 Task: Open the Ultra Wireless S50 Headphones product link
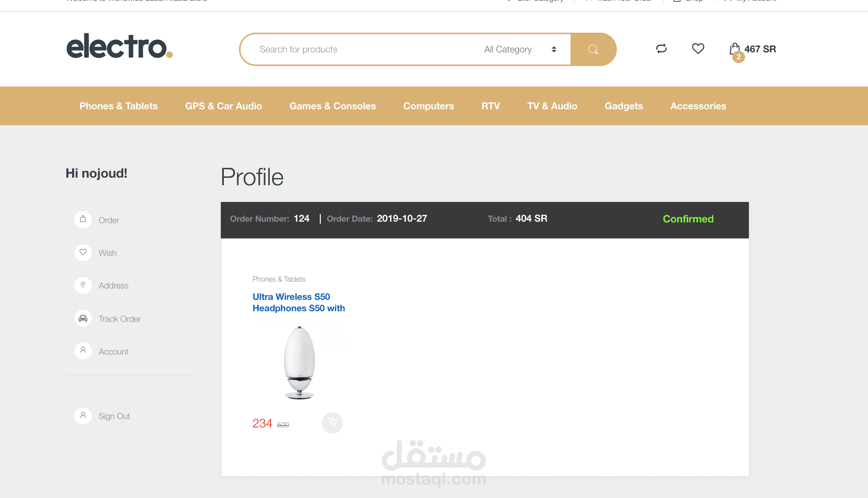coord(299,302)
